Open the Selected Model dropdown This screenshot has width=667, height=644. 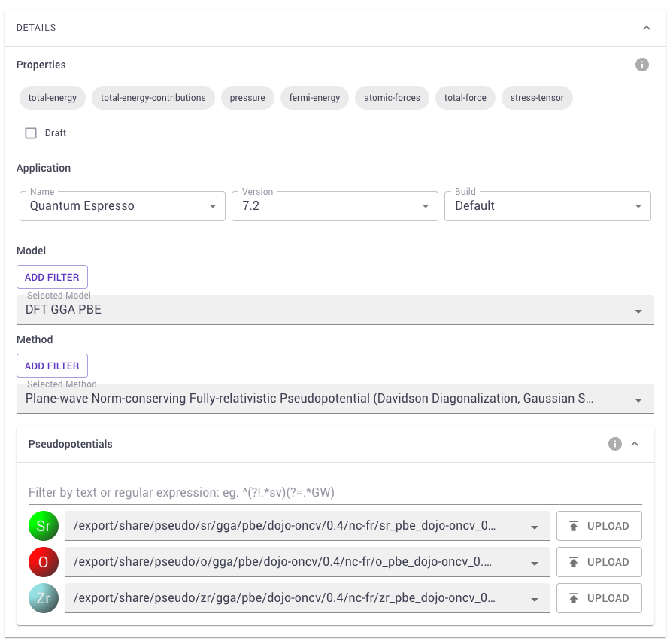click(x=335, y=310)
